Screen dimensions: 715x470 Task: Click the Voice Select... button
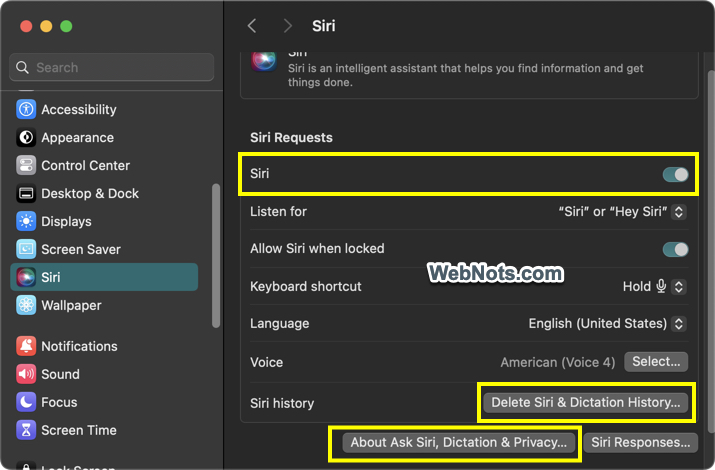click(656, 362)
